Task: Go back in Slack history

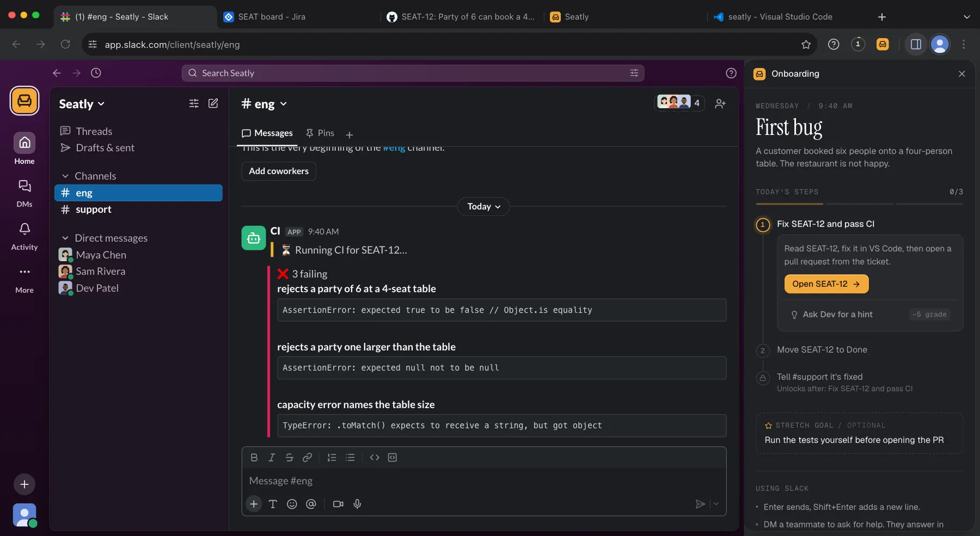Action: tap(57, 73)
